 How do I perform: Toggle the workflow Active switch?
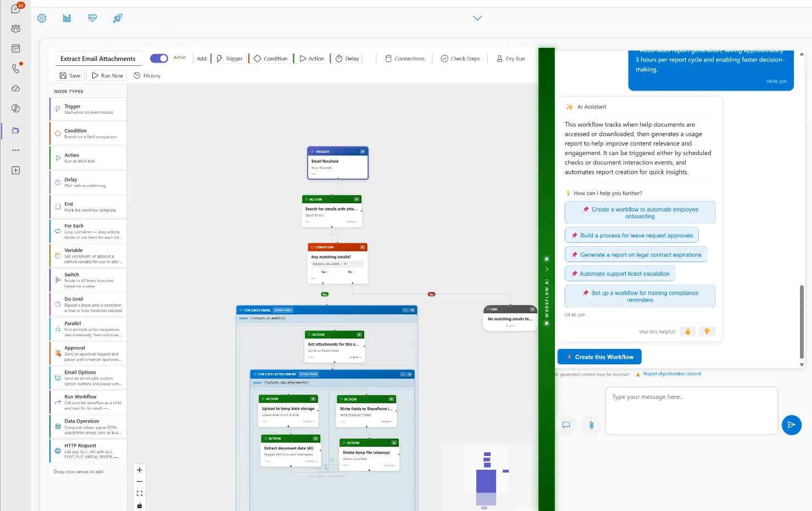pos(159,58)
